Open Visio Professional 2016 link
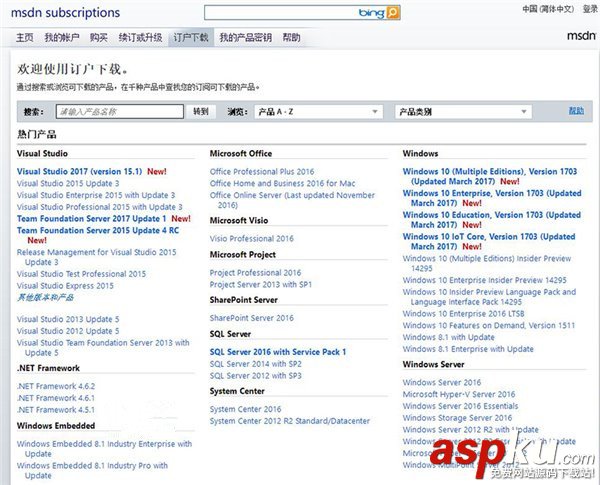Screen dimensions: 600x485 [x=252, y=238]
